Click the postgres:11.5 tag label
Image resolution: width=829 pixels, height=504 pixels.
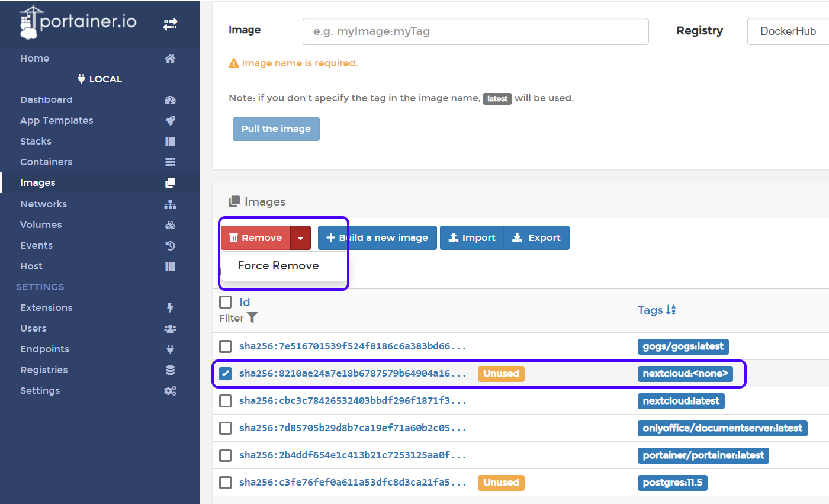pyautogui.click(x=673, y=483)
